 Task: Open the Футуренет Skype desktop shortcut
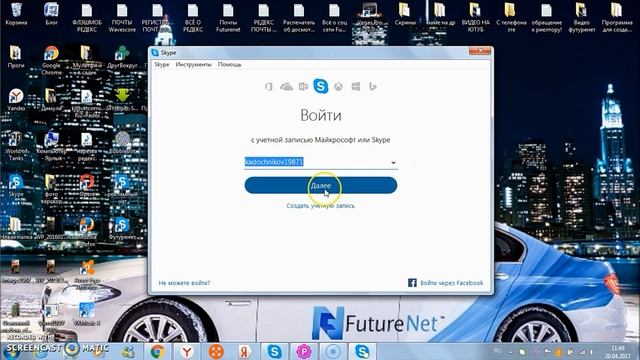[122, 228]
